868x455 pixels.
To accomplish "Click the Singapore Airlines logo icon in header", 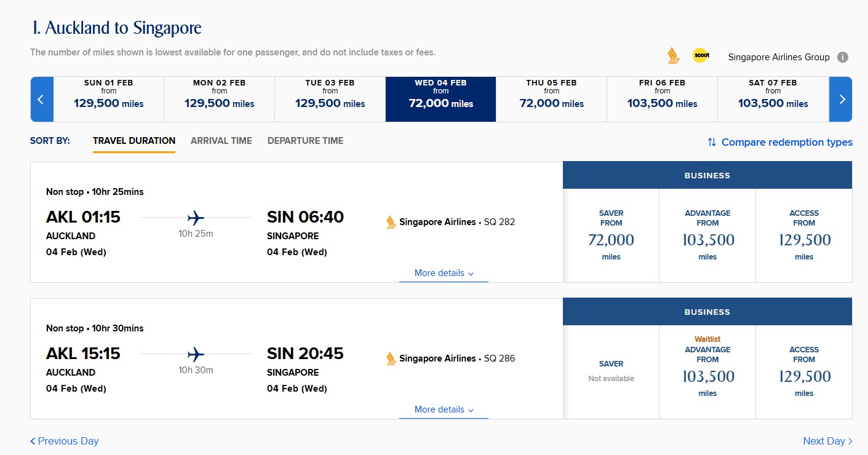I will click(674, 56).
